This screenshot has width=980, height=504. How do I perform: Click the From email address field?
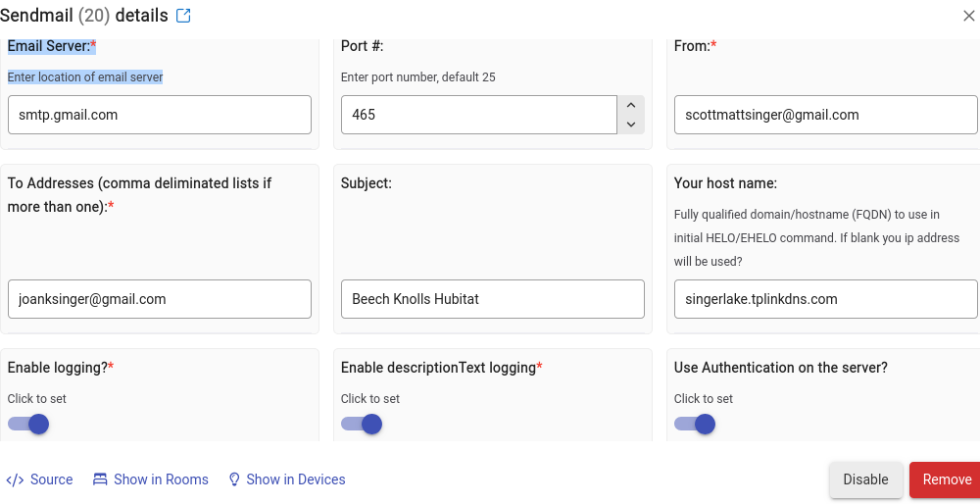click(x=825, y=115)
